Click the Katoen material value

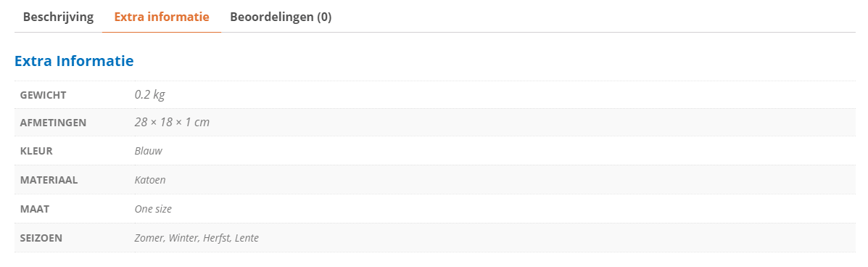point(150,180)
